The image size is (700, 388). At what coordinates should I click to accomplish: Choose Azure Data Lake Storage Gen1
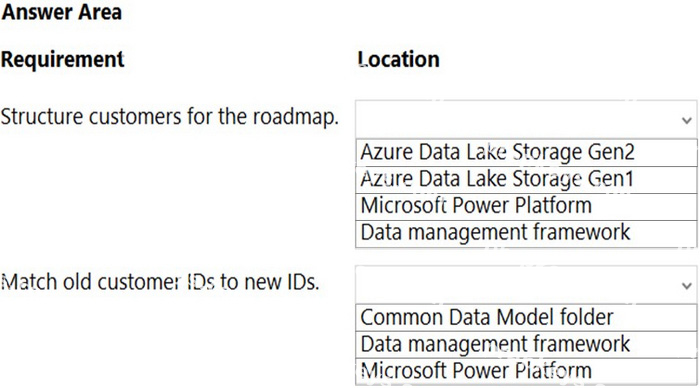(x=526, y=179)
